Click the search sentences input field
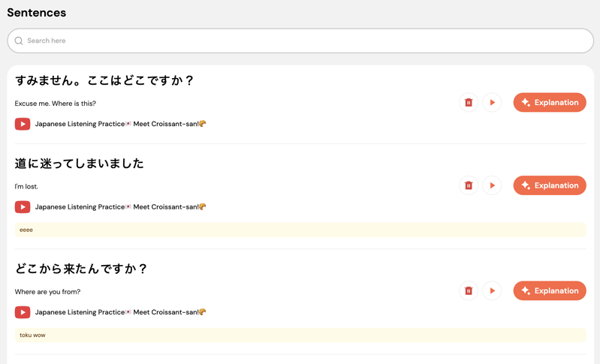Screen dimensions: 600x364 [300, 41]
